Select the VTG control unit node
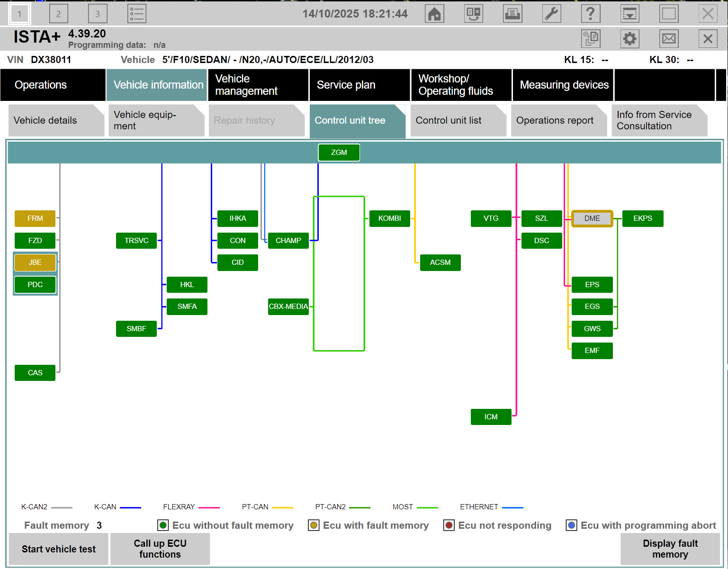This screenshot has width=728, height=569. pos(491,218)
